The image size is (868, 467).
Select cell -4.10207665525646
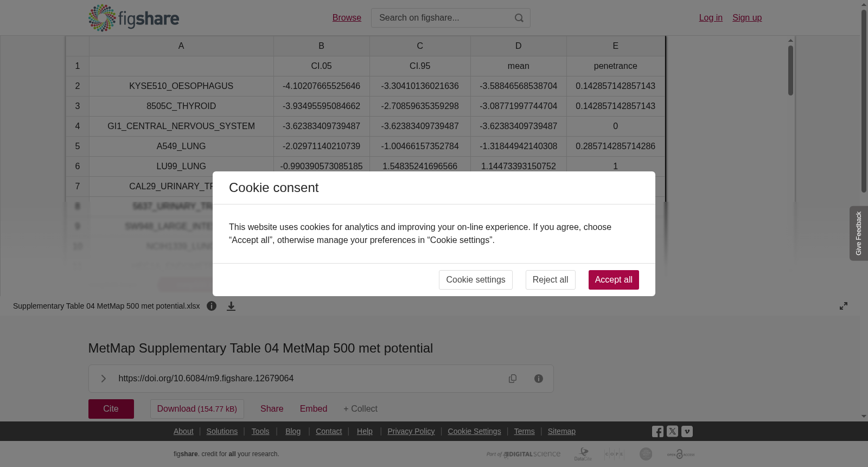321,86
